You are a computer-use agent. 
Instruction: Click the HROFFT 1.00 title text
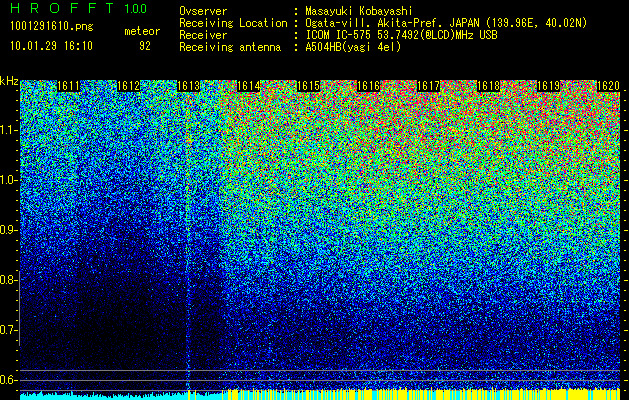click(79, 8)
